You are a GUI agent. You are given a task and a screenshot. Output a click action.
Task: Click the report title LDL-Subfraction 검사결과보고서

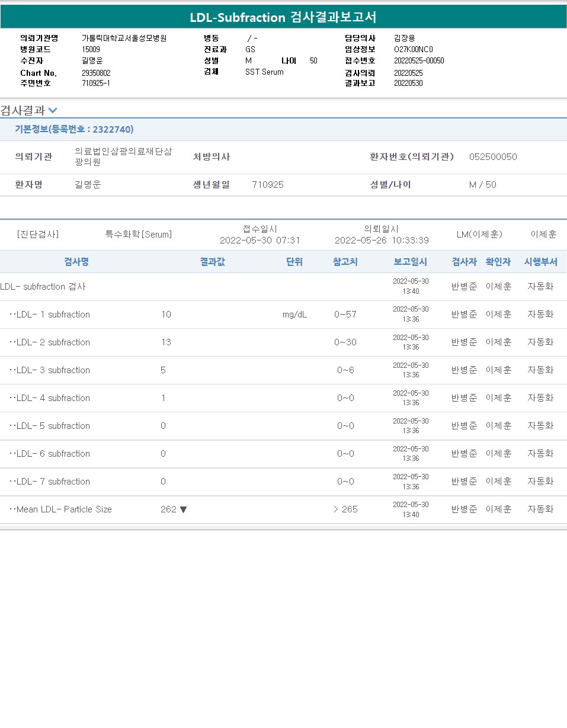point(283,17)
